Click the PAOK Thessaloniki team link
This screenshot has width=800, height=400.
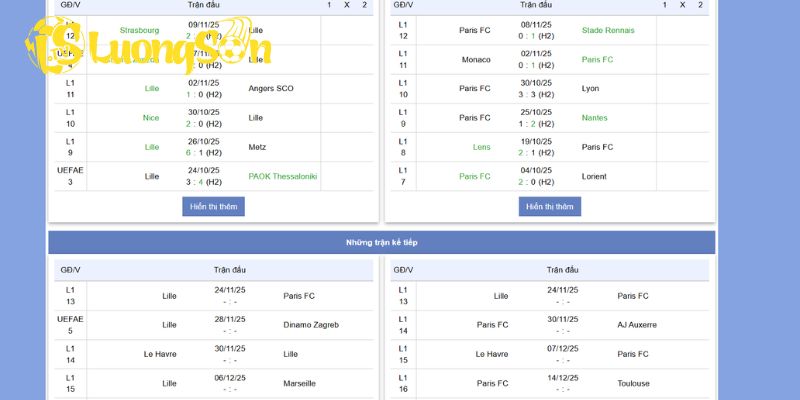[x=283, y=176]
